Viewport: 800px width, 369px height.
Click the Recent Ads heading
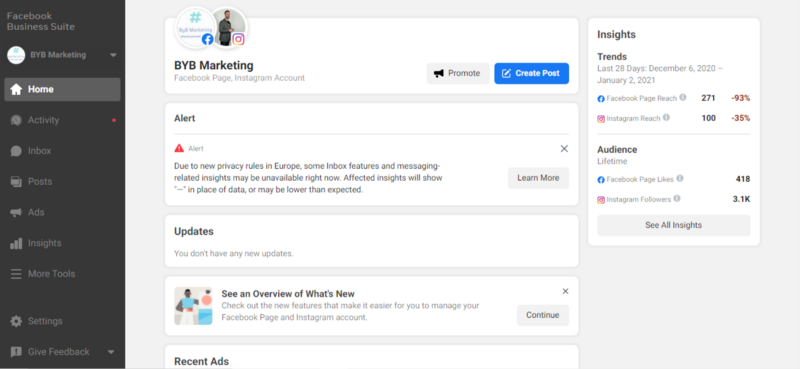click(x=202, y=361)
